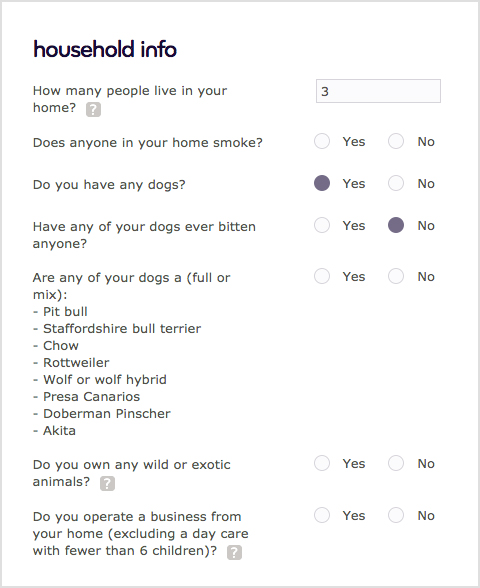The height and width of the screenshot is (588, 480).
Task: Select No for having any dogs
Action: click(396, 183)
